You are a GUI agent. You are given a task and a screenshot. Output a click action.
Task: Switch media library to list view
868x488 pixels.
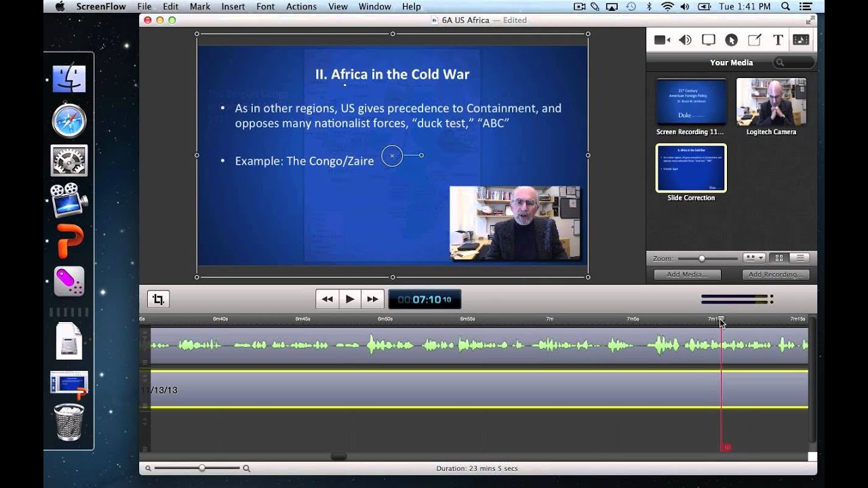800,258
